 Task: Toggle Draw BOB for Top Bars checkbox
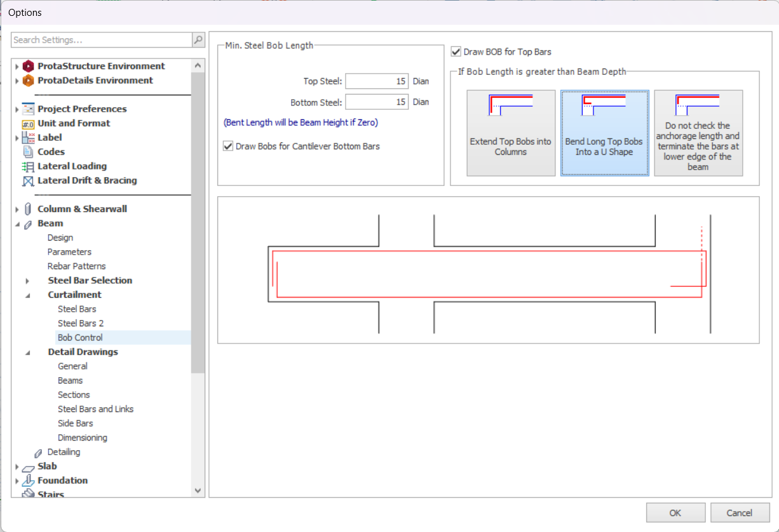pos(456,51)
